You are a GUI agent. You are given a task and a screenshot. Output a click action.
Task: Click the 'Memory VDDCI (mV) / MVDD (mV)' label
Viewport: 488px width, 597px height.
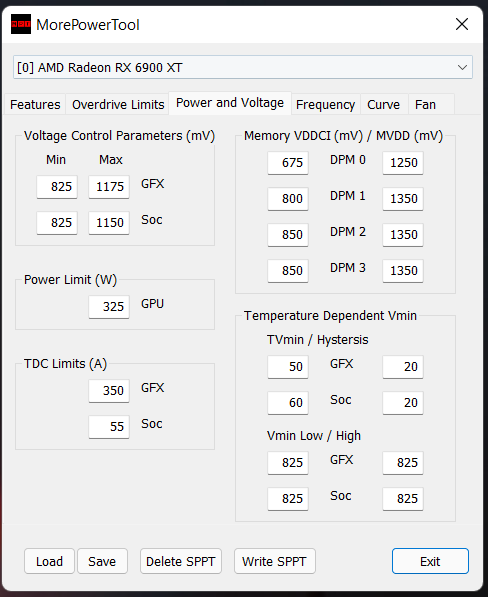tap(343, 136)
